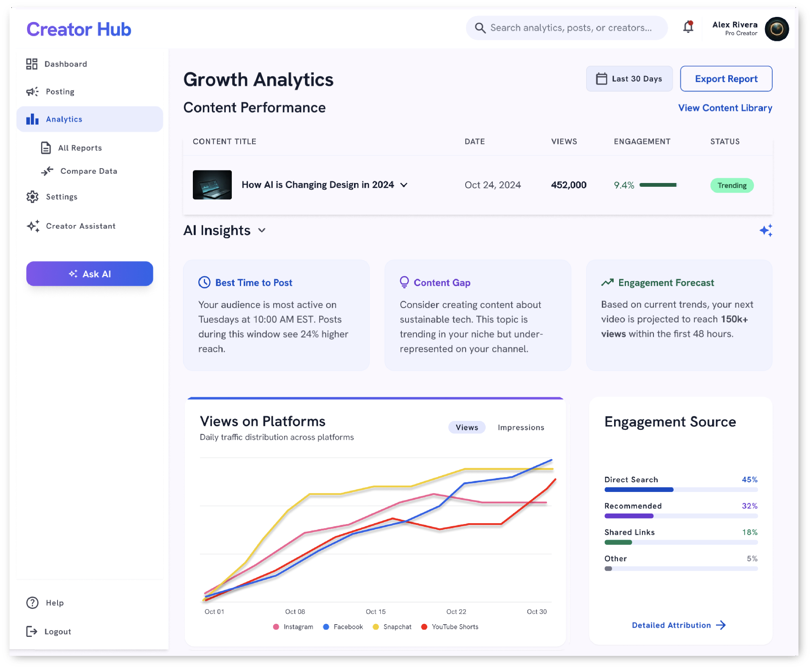812x669 pixels.
Task: Toggle YouTube Shorts series in chart legend
Action: (450, 627)
